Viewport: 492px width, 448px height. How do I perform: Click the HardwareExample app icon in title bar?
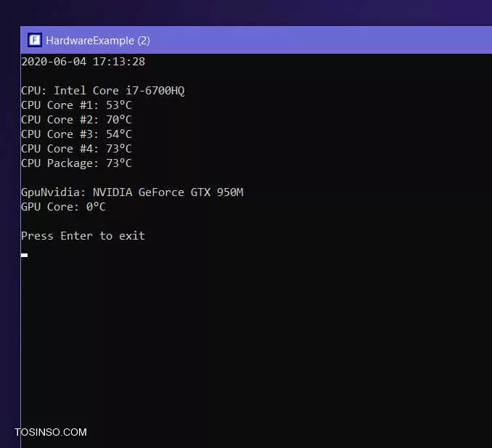click(35, 40)
